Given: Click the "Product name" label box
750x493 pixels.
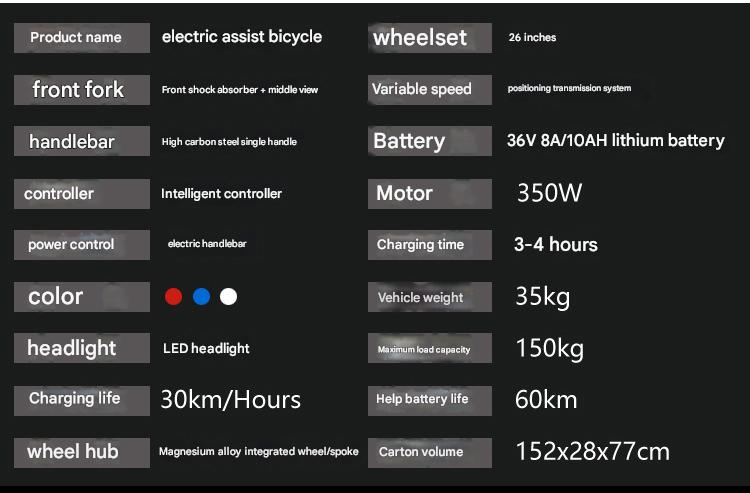Looking at the screenshot, I should (x=82, y=38).
